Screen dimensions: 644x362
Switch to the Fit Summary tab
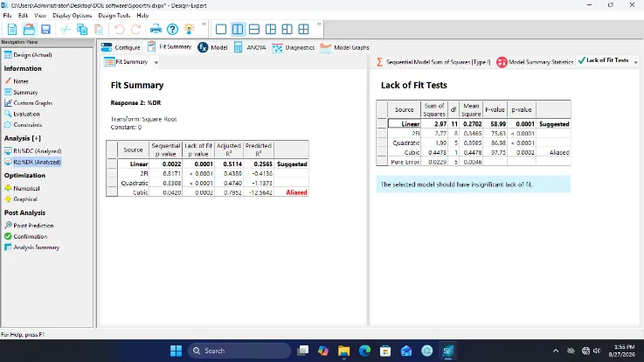pos(170,47)
